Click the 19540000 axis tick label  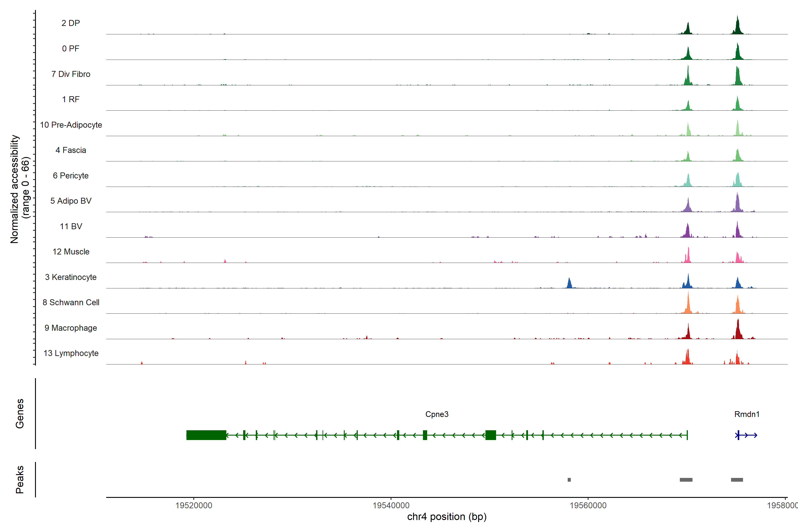coord(391,505)
